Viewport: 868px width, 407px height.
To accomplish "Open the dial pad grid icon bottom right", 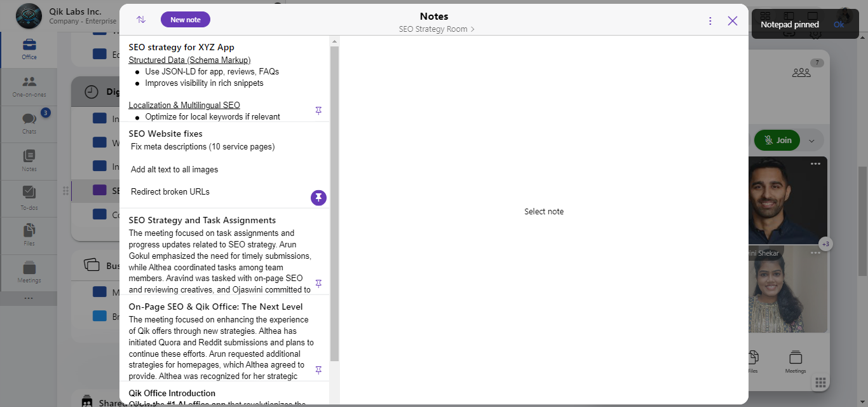I will [x=820, y=382].
